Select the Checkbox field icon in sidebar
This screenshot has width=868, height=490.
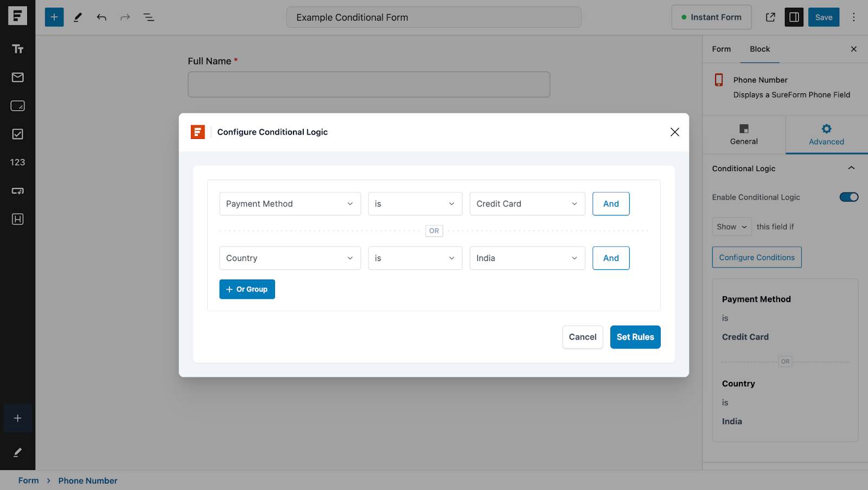point(17,134)
